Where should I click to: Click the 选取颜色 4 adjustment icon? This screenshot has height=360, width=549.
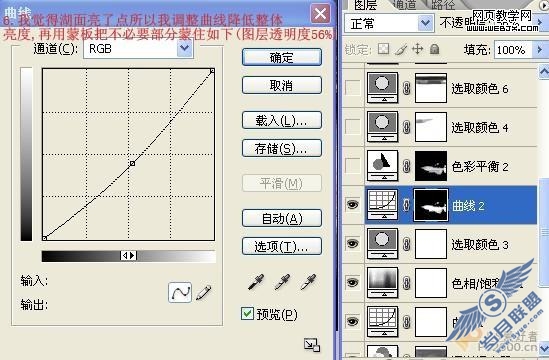[382, 127]
